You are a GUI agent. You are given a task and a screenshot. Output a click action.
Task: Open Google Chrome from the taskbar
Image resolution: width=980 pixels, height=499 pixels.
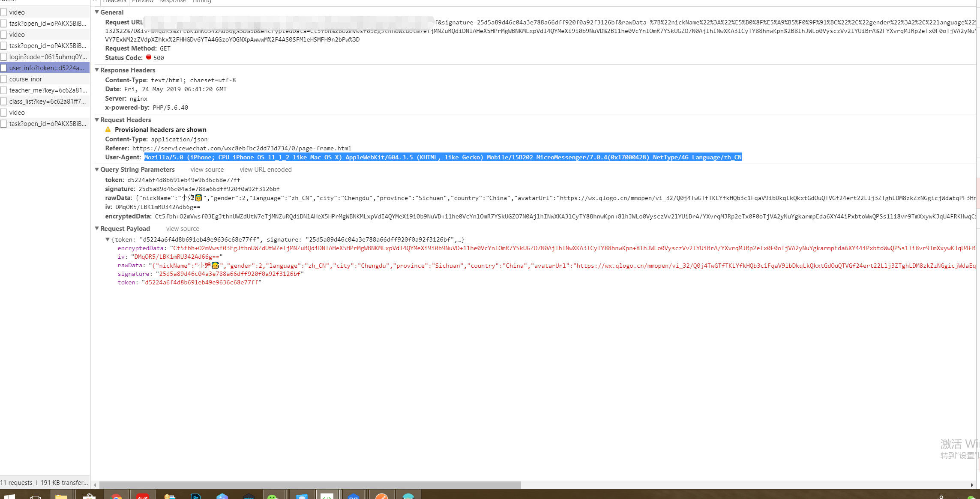pyautogui.click(x=116, y=496)
